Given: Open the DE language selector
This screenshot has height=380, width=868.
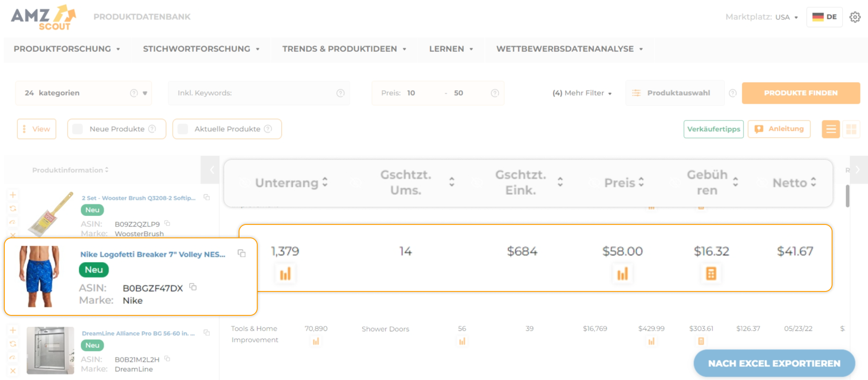Looking at the screenshot, I should [x=824, y=17].
